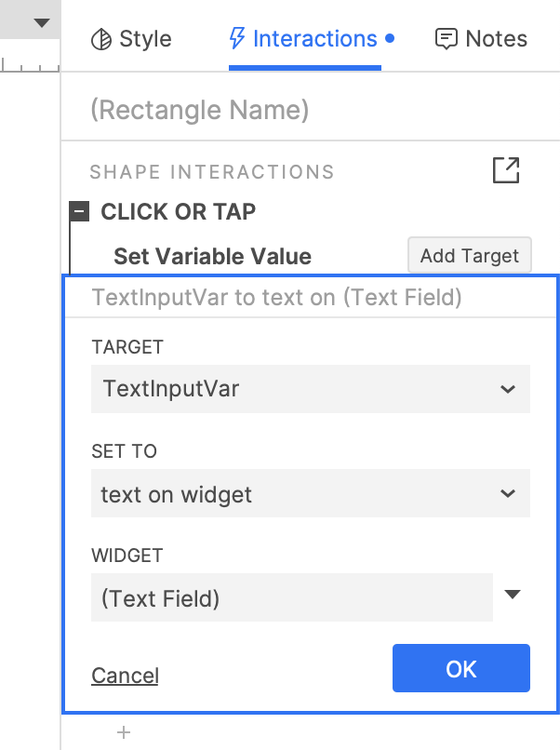Screen dimensions: 560x750
Task: Switch to the Notes tab
Action: point(481,39)
